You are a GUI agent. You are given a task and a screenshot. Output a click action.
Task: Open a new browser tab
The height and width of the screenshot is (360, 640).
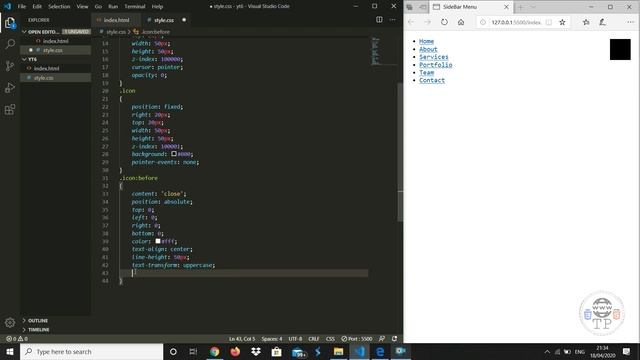(x=520, y=7)
